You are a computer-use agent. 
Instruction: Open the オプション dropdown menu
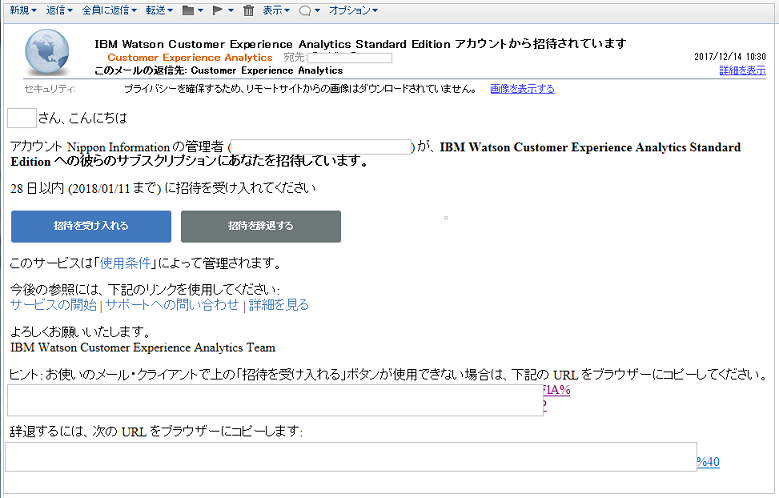coord(353,10)
